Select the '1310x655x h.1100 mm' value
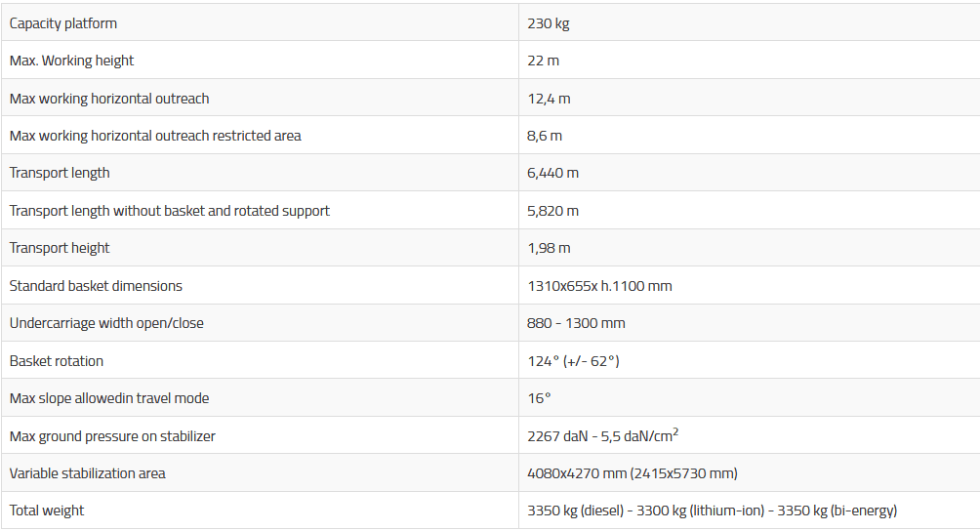Image resolution: width=980 pixels, height=531 pixels. 599,286
